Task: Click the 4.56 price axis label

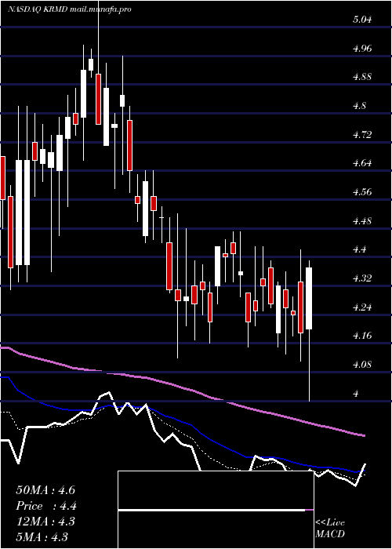Action: coord(362,192)
